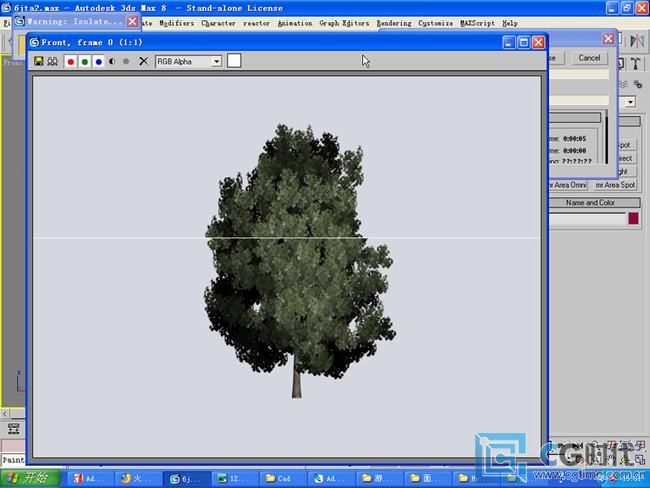Collapse the Name and Color rollout

[x=594, y=203]
